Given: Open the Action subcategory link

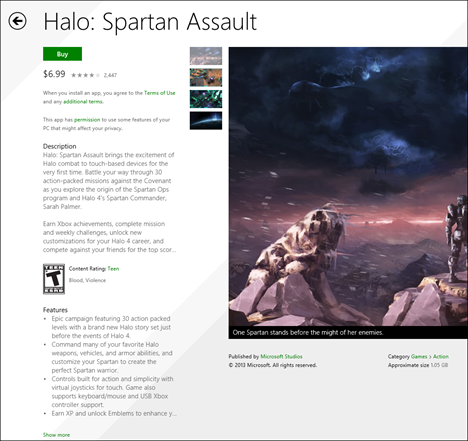Looking at the screenshot, I should (x=441, y=356).
